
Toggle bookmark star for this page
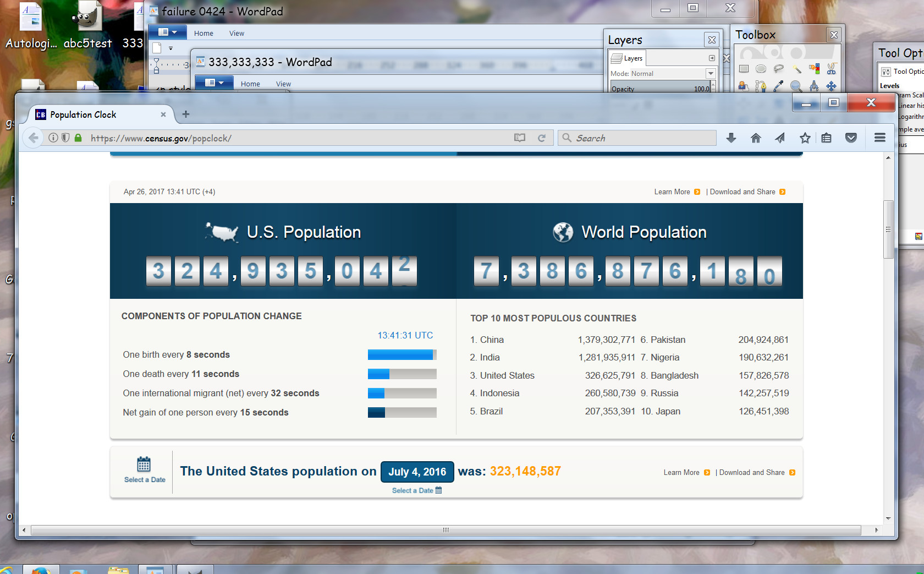coord(805,138)
